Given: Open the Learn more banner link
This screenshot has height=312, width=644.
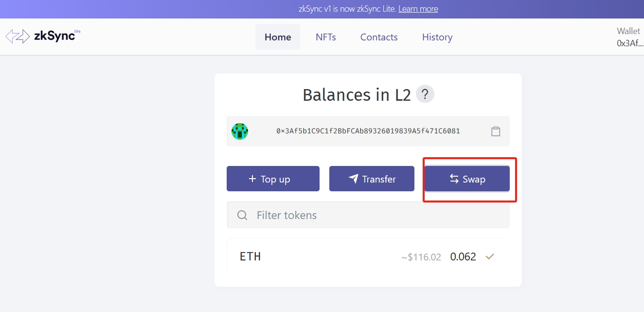Looking at the screenshot, I should [418, 9].
